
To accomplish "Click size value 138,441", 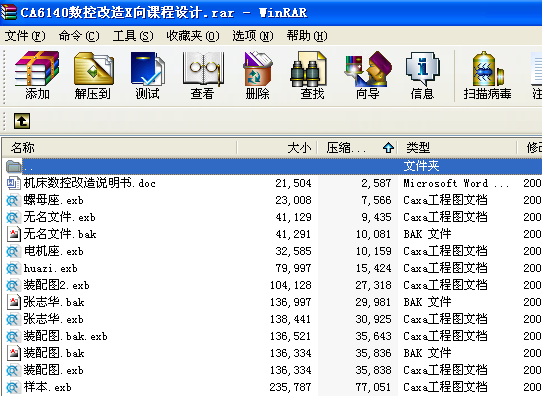I will click(x=291, y=319).
